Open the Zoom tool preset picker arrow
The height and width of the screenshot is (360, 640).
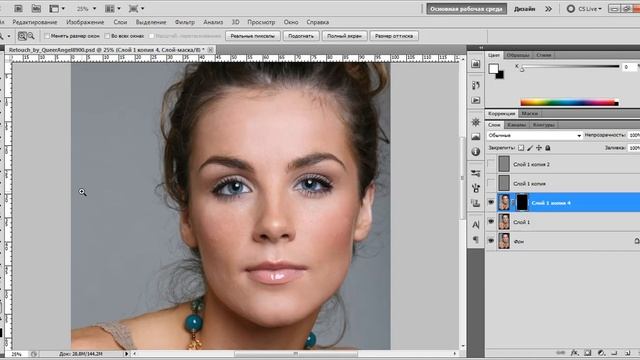click(9, 36)
